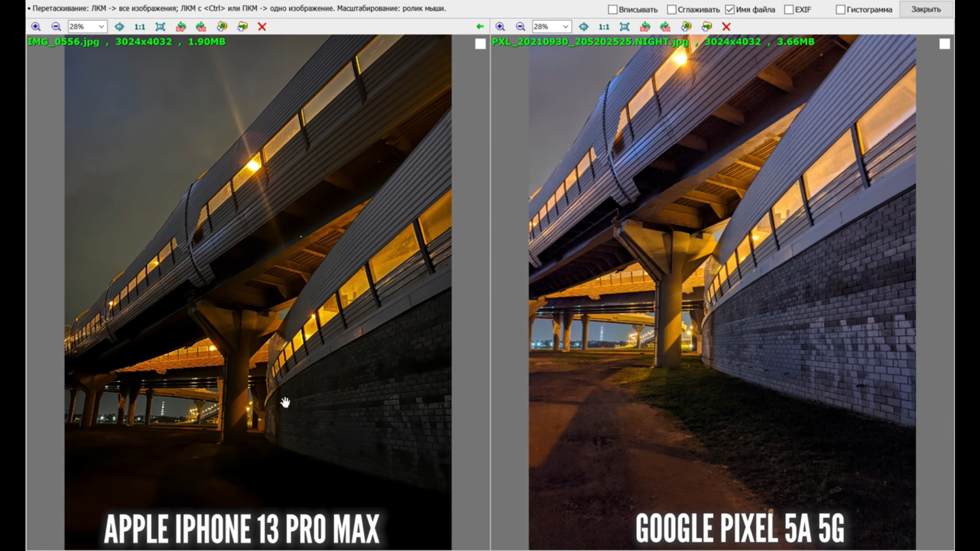
Task: Enable the Гистограмма checkbox
Action: tap(841, 10)
